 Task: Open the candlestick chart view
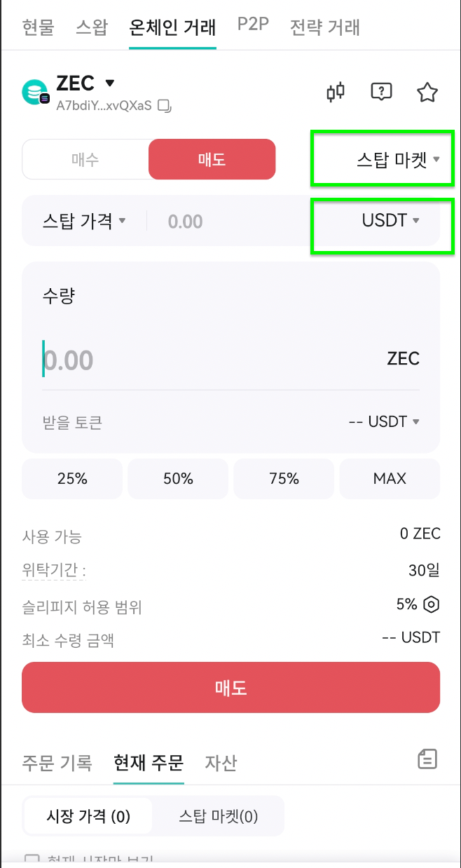pos(335,91)
